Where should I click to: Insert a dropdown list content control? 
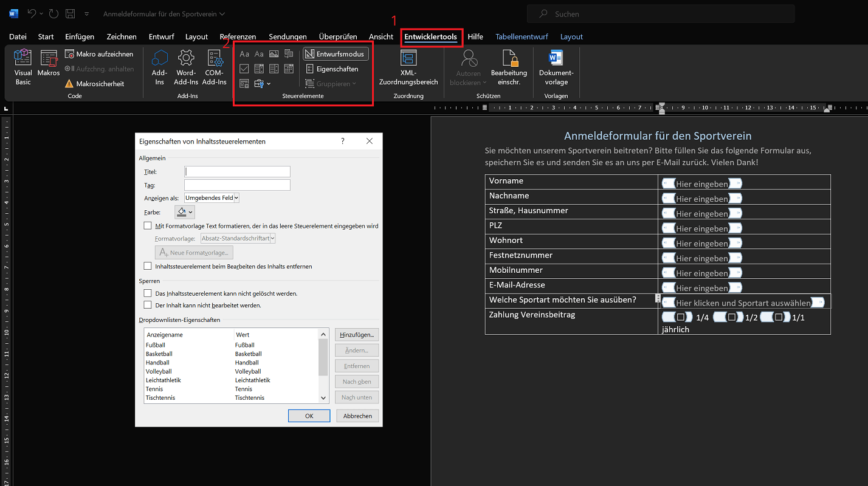pos(274,69)
